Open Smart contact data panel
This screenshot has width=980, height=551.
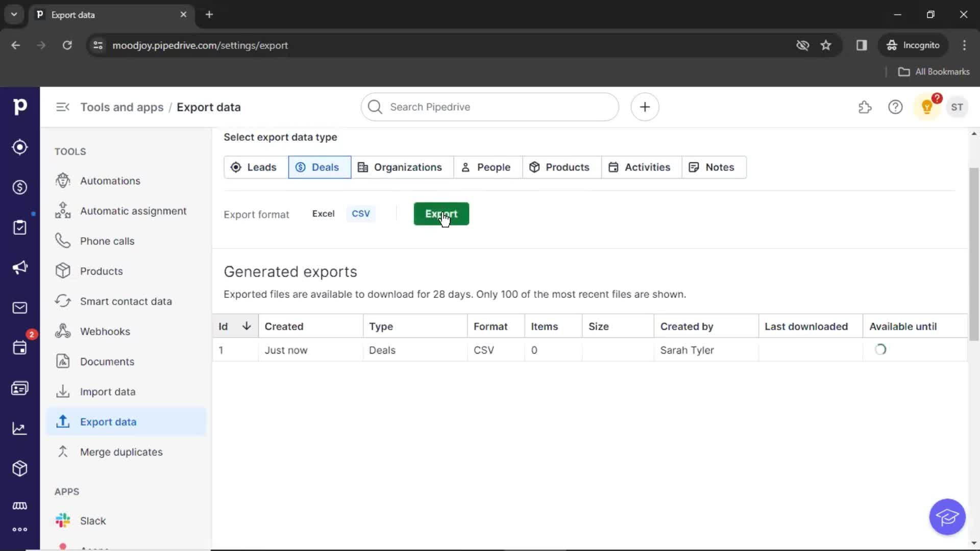pos(126,300)
